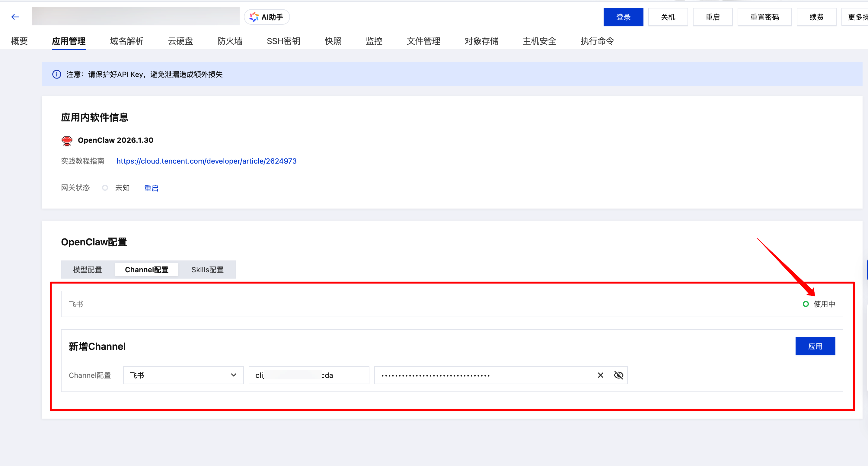Toggle password visibility eye icon

(618, 375)
